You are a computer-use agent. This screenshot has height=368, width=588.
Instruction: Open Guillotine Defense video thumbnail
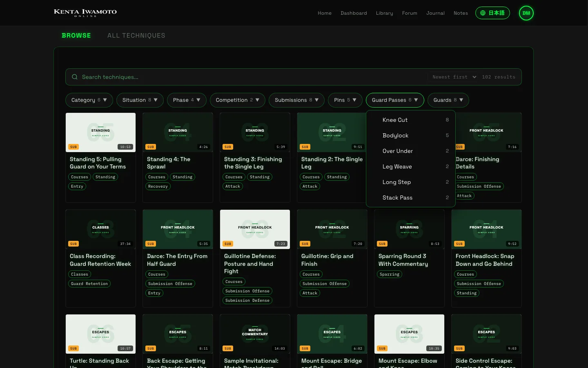pyautogui.click(x=255, y=229)
